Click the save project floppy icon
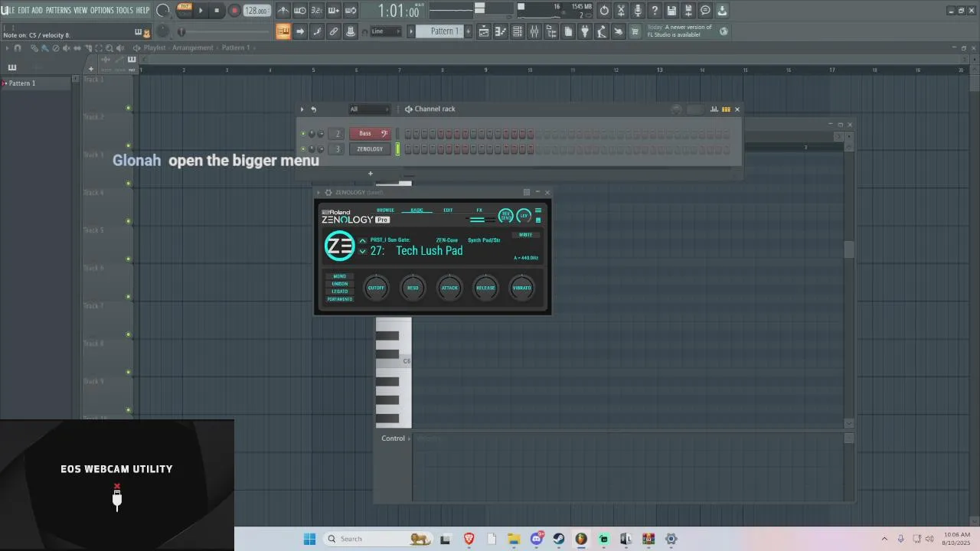The image size is (980, 551). [x=671, y=11]
